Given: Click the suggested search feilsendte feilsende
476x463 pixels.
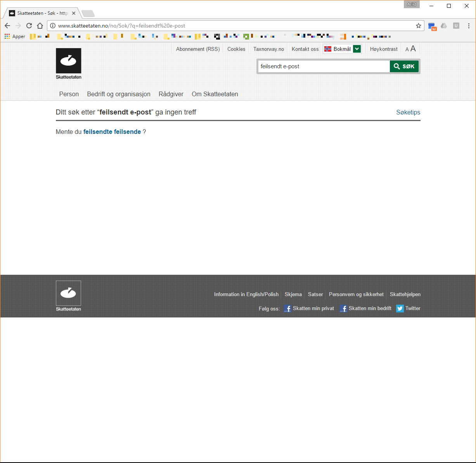Looking at the screenshot, I should coord(112,132).
